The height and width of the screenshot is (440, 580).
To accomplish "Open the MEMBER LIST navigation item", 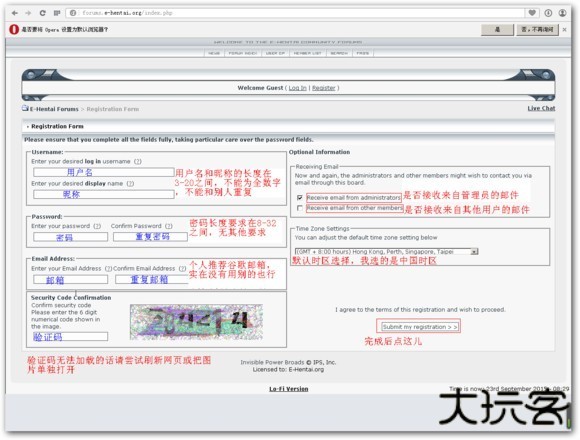I will pyautogui.click(x=307, y=53).
